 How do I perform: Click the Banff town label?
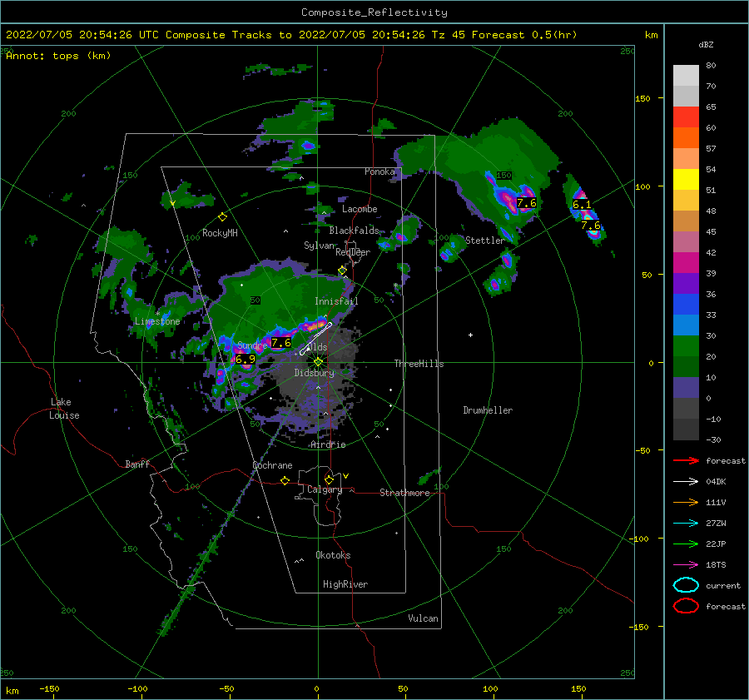coord(137,464)
